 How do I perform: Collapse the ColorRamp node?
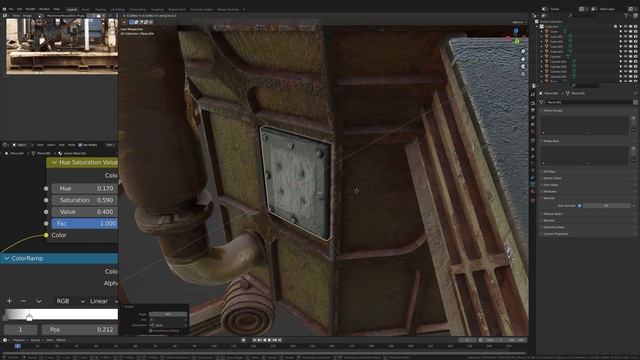coord(7,258)
